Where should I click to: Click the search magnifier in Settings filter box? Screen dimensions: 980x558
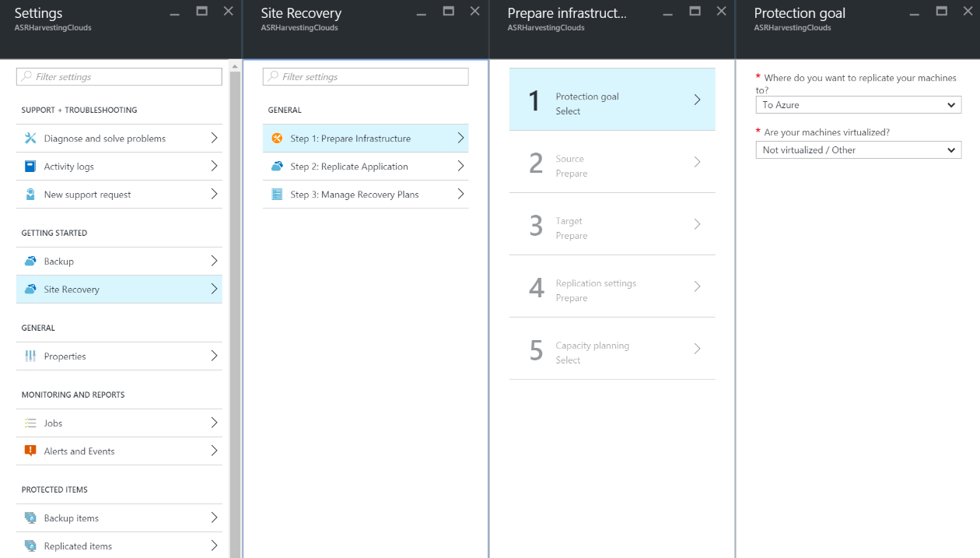pos(27,77)
